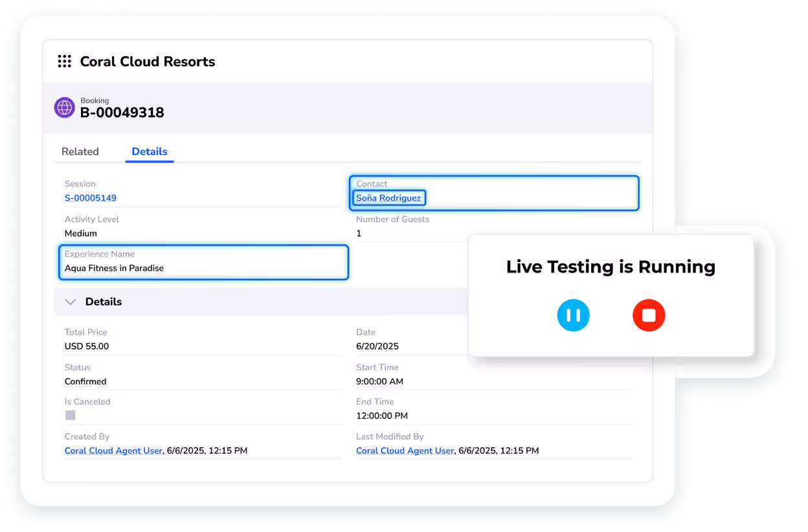The image size is (808, 532).
Task: Click the Aqua Fitness in Paradise value
Action: click(x=114, y=268)
